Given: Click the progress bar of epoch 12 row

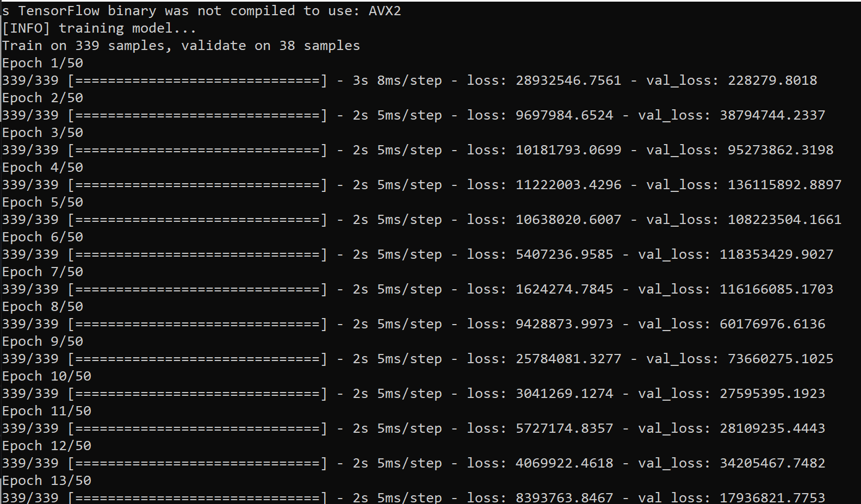Looking at the screenshot, I should 198,463.
